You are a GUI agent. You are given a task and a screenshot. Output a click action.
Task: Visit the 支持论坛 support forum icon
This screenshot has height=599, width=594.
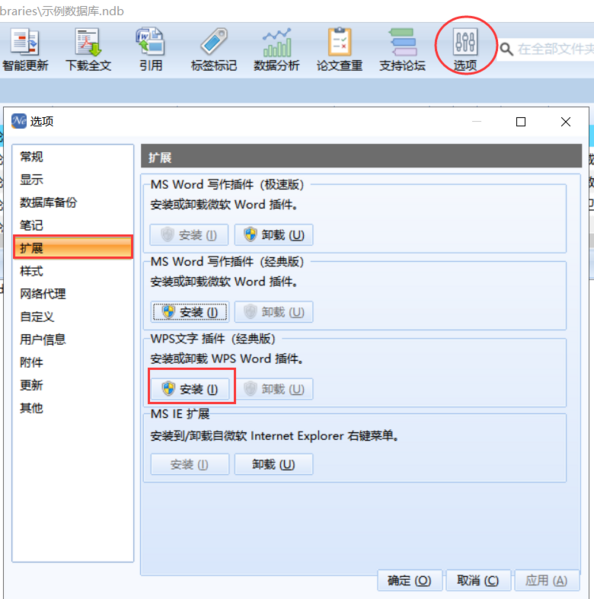pos(402,50)
